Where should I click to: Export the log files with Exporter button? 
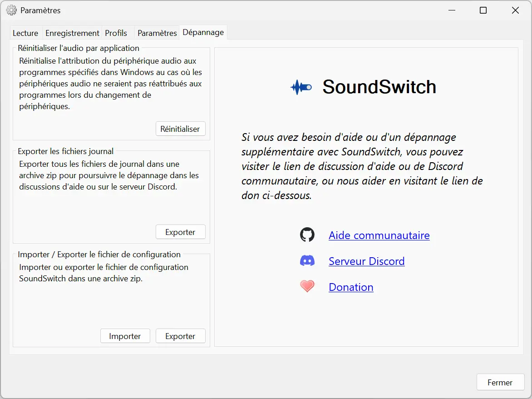pos(181,232)
